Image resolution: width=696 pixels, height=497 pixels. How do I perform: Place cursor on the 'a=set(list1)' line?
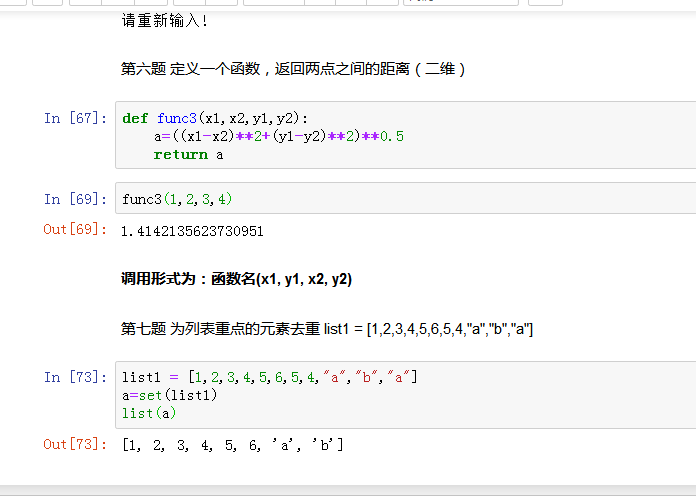pyautogui.click(x=170, y=395)
